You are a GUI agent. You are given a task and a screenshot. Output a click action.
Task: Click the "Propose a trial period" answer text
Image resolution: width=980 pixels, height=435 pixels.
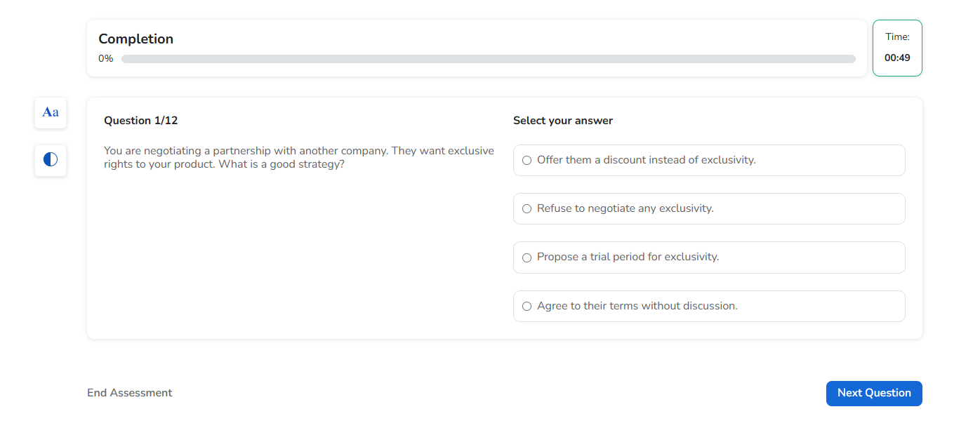point(628,257)
